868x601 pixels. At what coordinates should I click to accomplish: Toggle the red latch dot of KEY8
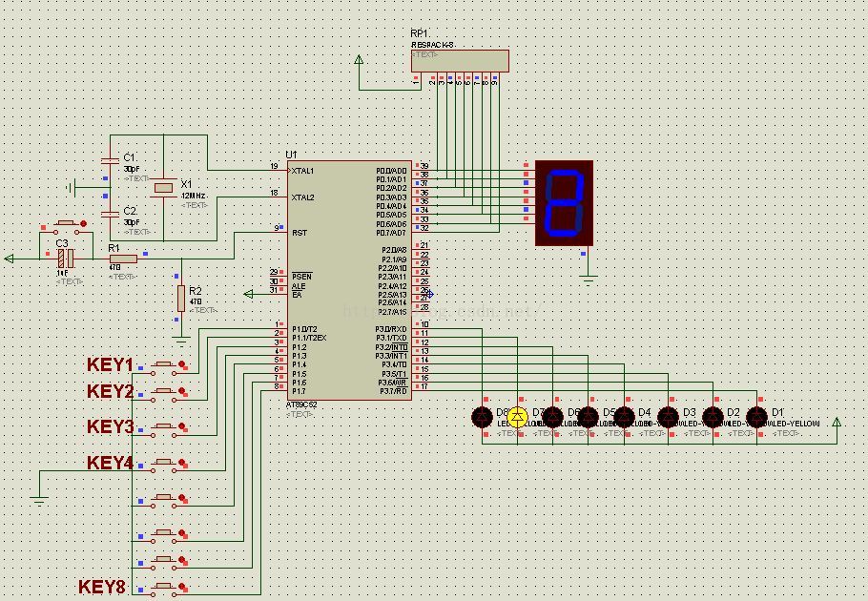pos(182,587)
